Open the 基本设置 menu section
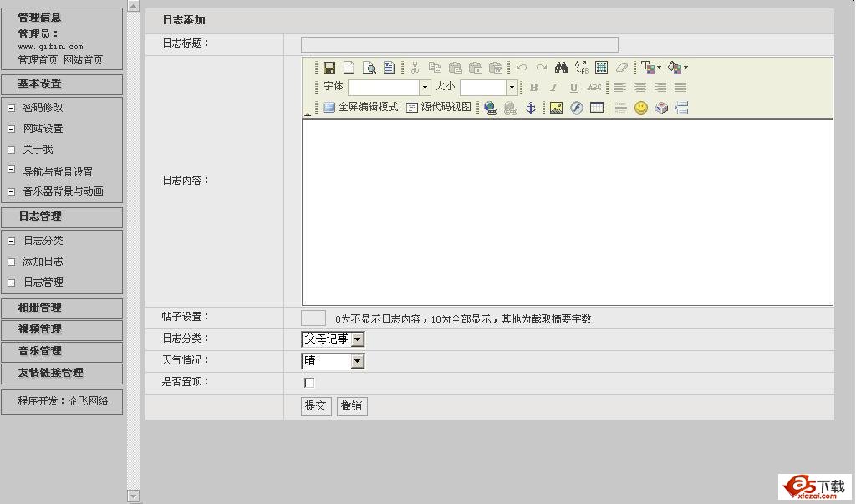Image resolution: width=856 pixels, height=504 pixels. [62, 84]
